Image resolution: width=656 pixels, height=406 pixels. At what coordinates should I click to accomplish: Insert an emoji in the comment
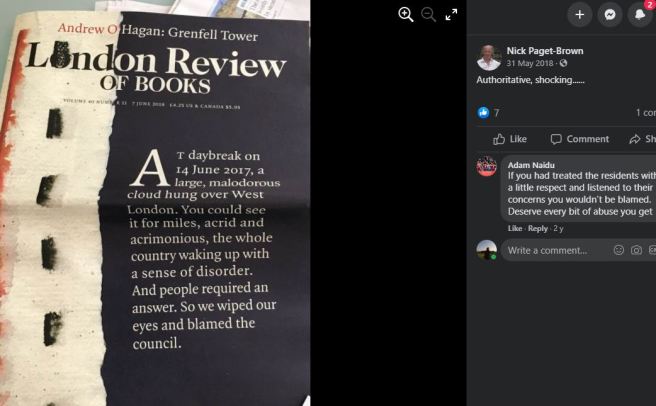619,250
